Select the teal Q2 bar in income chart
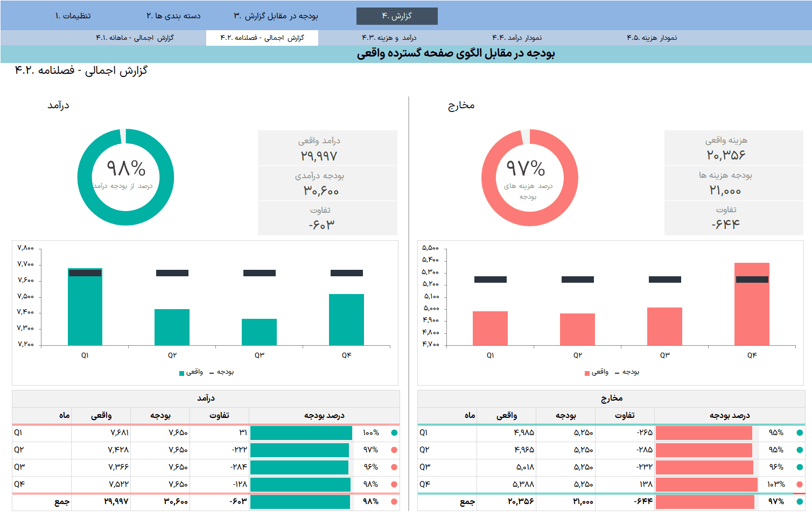This screenshot has height=517, width=812. click(x=172, y=327)
